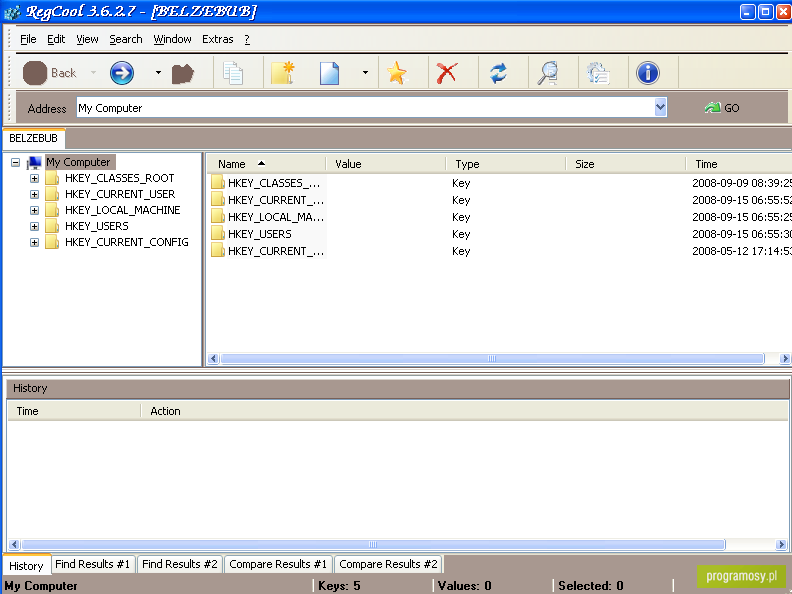Image resolution: width=792 pixels, height=594 pixels.
Task: Expand HKEY_CURRENT_CONFIG tree node
Action: [34, 242]
